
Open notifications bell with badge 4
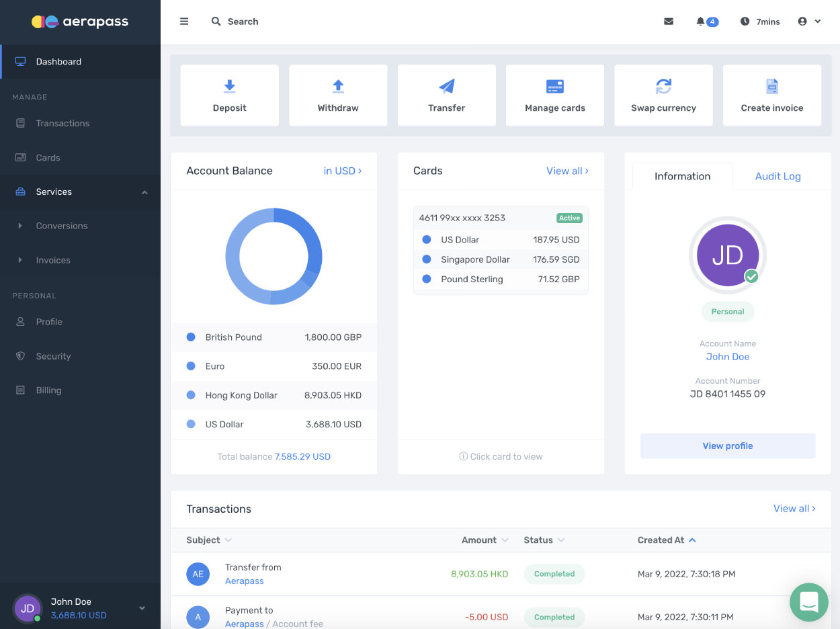coord(707,22)
